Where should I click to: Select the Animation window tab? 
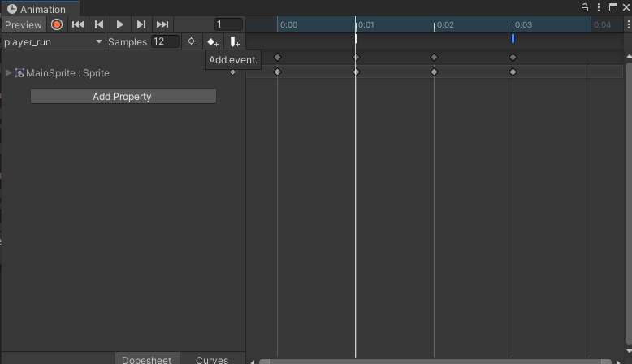coord(41,9)
